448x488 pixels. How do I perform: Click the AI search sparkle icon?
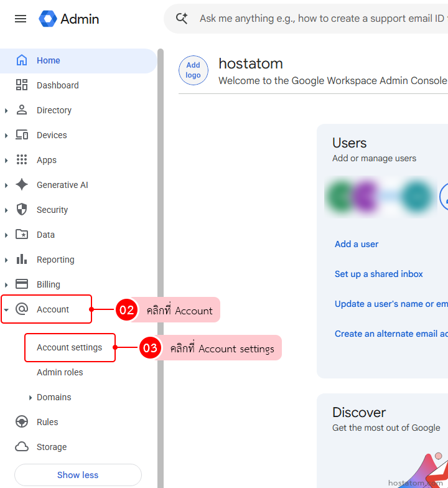[x=182, y=19]
